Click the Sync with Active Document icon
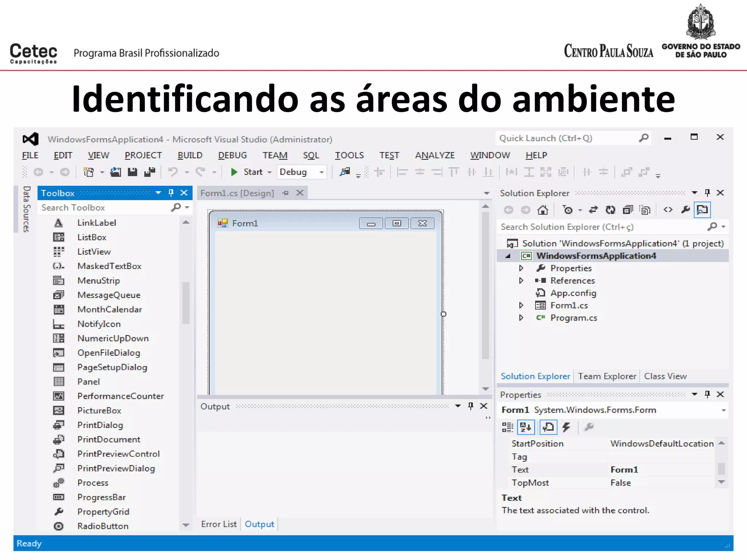The image size is (747, 560). point(593,210)
